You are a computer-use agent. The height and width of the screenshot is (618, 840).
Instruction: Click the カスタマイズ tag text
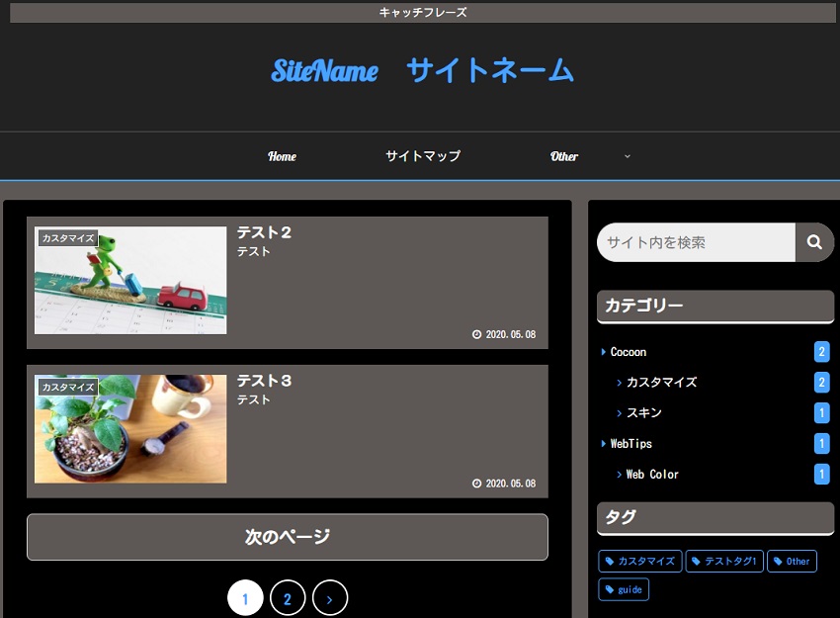646,562
